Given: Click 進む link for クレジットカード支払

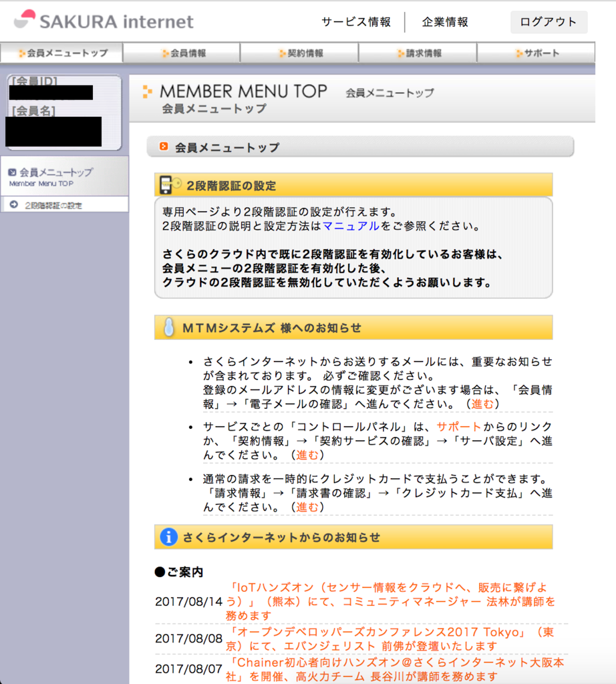Looking at the screenshot, I should (307, 507).
